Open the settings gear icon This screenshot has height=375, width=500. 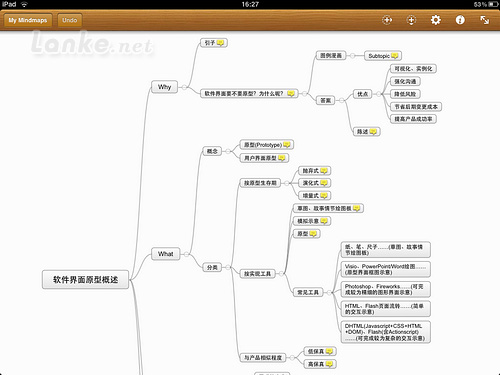click(436, 20)
